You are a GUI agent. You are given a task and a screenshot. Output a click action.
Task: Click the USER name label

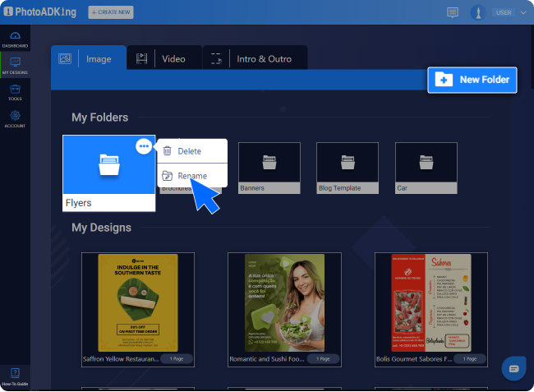504,13
